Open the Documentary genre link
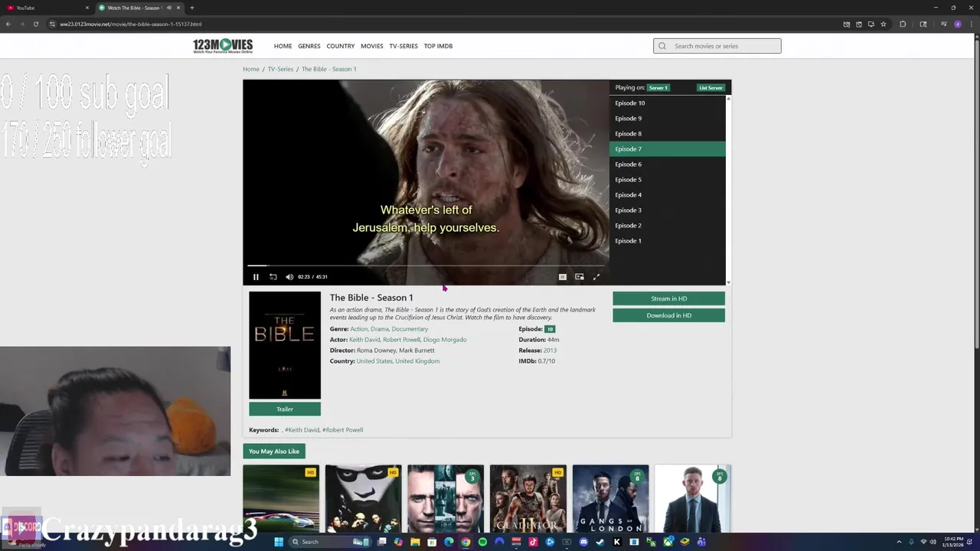980x551 pixels. pos(410,329)
